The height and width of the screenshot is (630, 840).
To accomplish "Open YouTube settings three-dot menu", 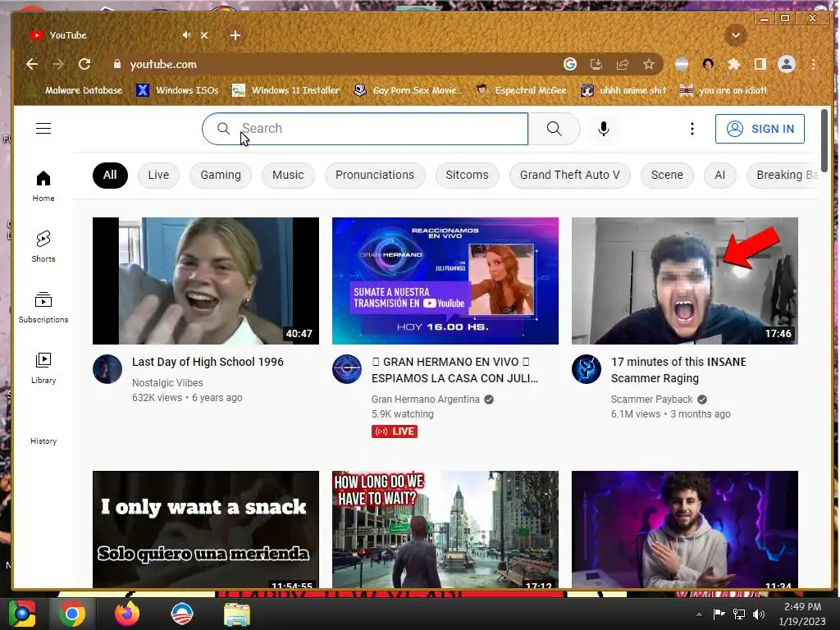I will [x=692, y=129].
